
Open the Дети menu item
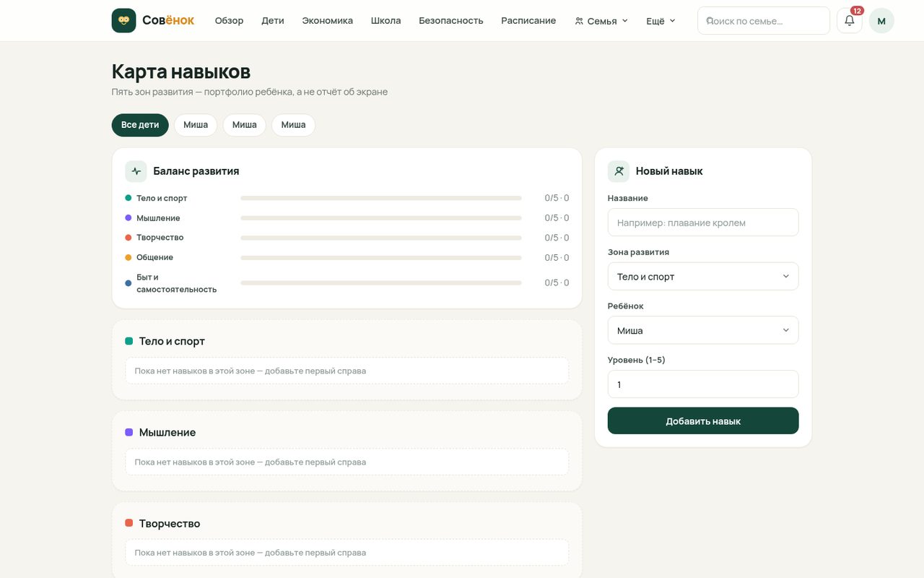(273, 21)
